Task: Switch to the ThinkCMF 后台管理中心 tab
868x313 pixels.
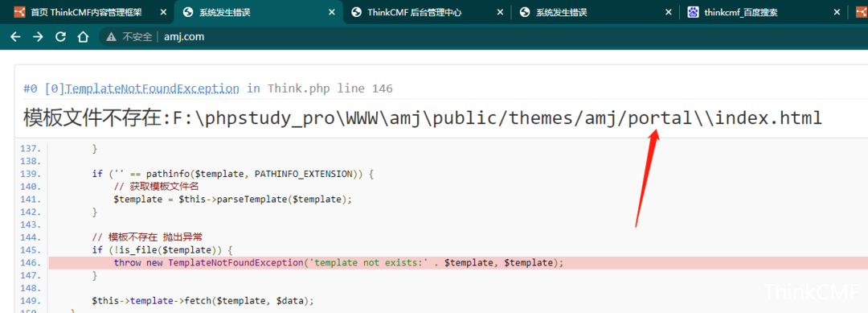Action: coord(414,12)
